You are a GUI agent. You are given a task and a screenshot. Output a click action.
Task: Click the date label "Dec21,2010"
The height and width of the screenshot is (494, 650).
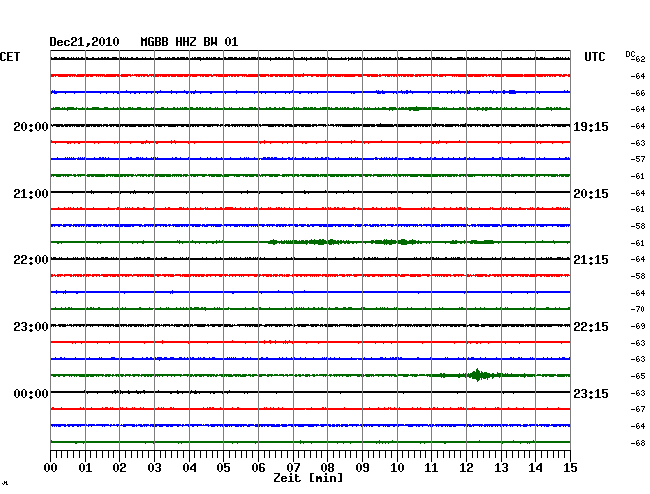pos(84,42)
